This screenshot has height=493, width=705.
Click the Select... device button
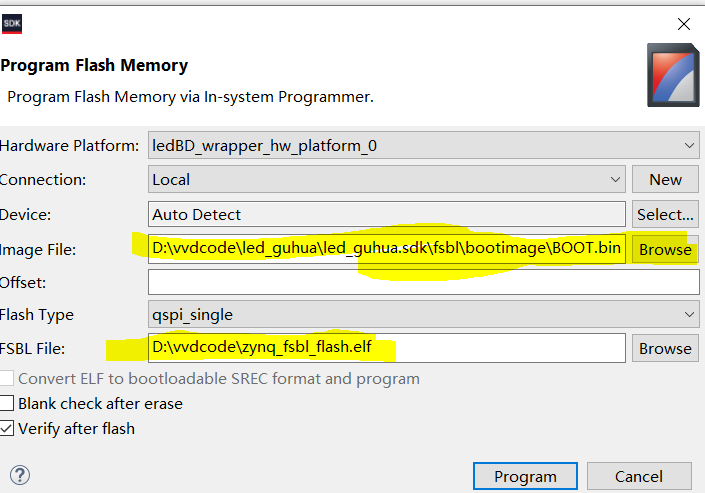coord(665,215)
